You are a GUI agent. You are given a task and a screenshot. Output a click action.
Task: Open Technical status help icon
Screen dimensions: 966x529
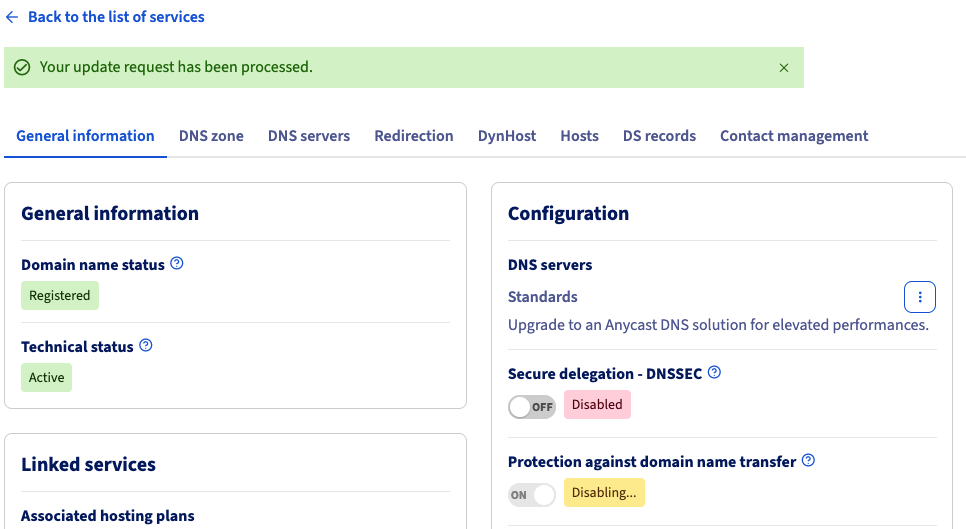146,346
